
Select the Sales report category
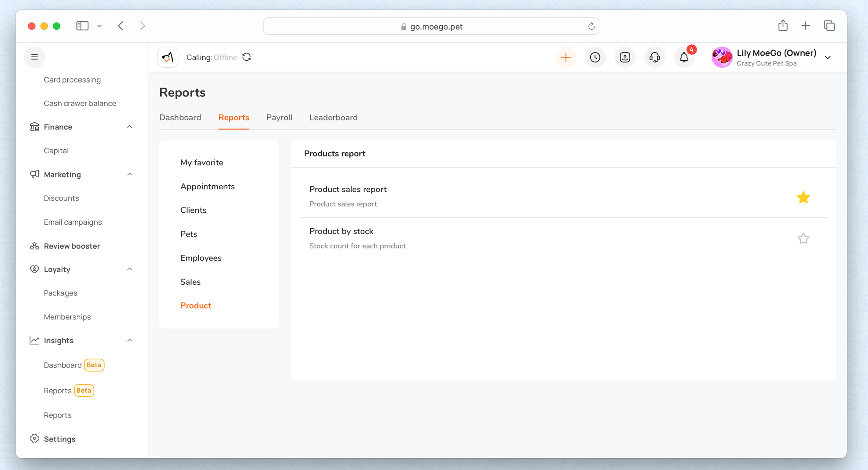pyautogui.click(x=190, y=282)
